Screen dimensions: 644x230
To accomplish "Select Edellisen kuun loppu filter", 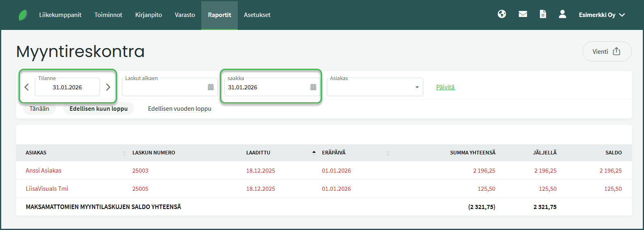I will (98, 109).
